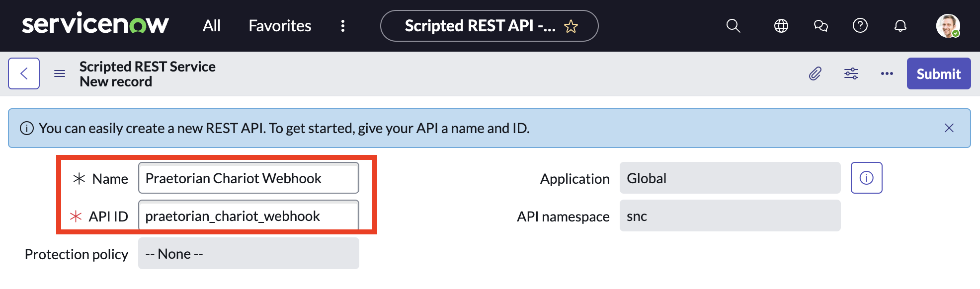Image resolution: width=980 pixels, height=289 pixels.
Task: Click the API ID field label
Action: coord(108,217)
